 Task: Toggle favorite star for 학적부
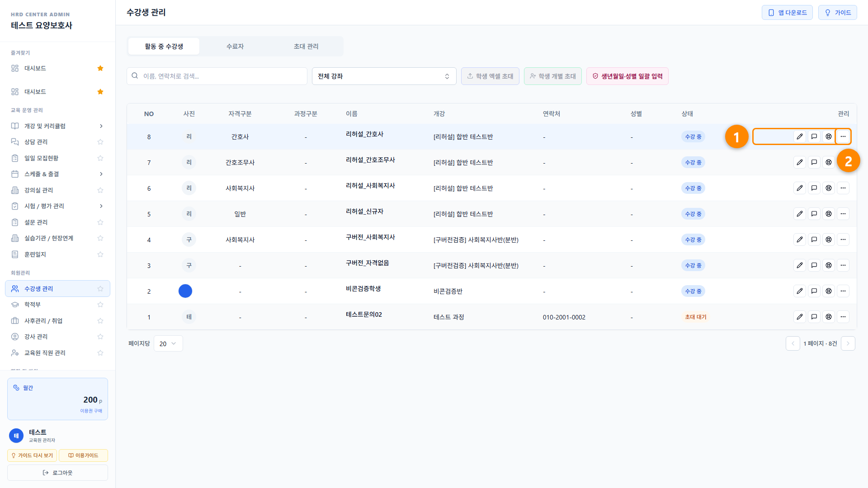coord(100,305)
